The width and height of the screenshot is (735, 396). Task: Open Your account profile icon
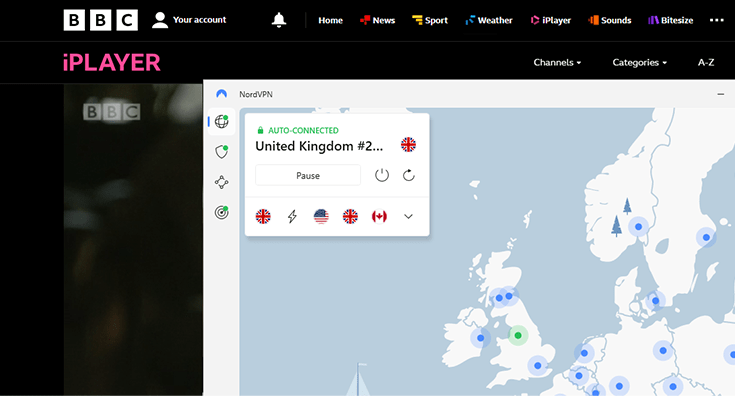coord(160,20)
